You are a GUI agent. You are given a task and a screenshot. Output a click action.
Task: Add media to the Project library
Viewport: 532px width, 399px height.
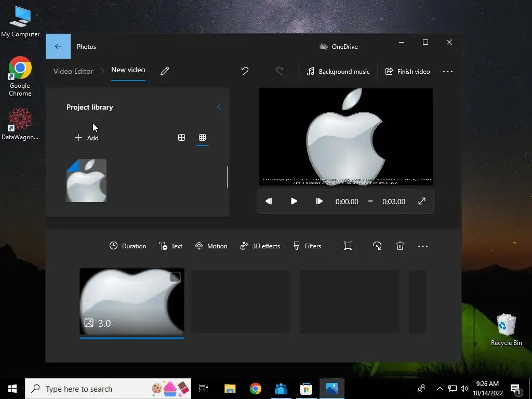click(87, 138)
